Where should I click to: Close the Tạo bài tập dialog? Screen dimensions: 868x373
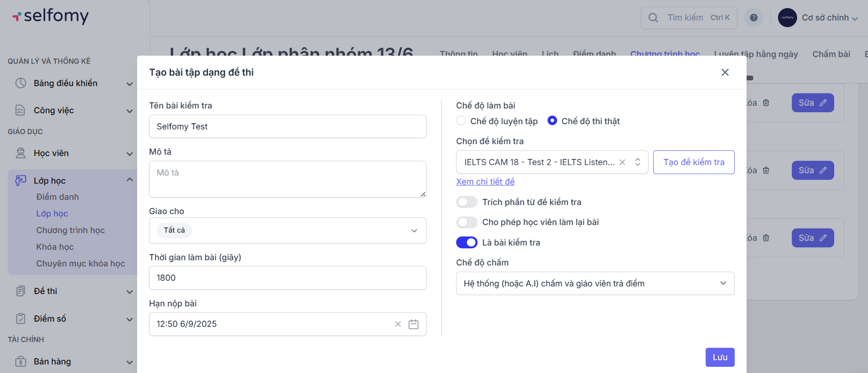point(725,72)
